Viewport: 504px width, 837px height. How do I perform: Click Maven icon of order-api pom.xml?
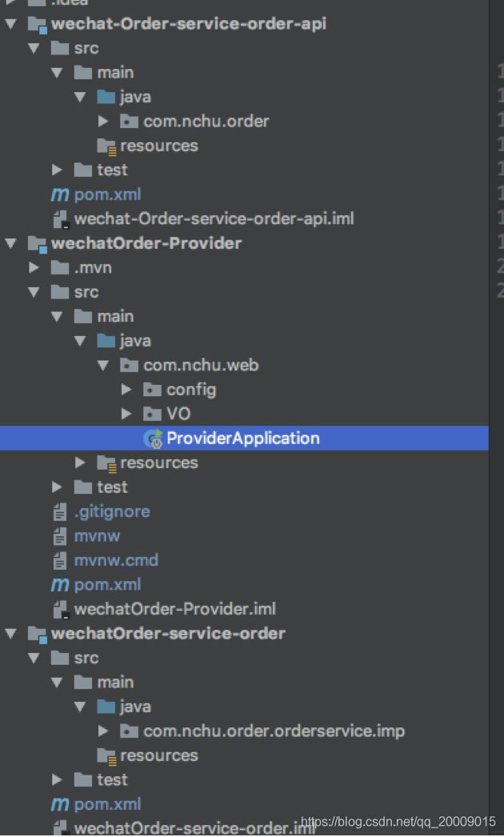point(60,194)
